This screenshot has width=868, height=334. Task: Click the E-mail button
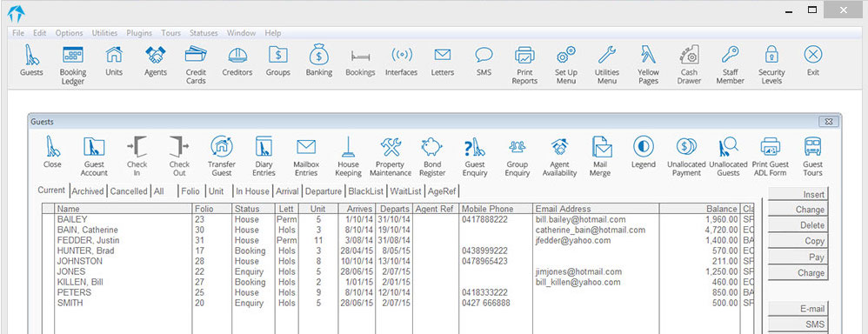[798, 309]
